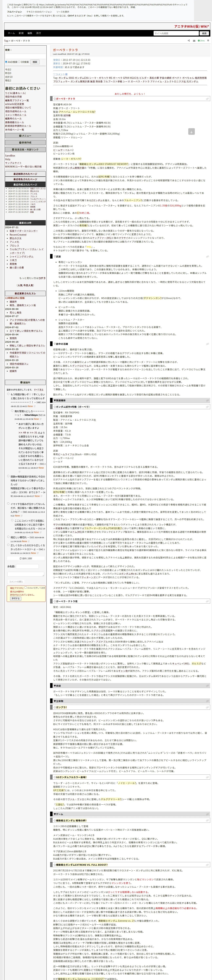Viewport: 212px width, 980px height.
Task: Open the 最近更新されたスレ panel
Action: (25, 294)
